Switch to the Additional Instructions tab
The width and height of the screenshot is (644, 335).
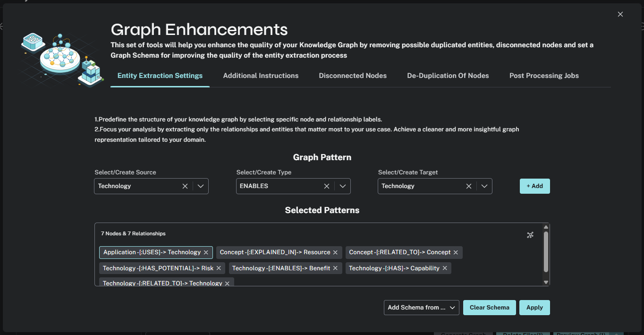(x=260, y=75)
